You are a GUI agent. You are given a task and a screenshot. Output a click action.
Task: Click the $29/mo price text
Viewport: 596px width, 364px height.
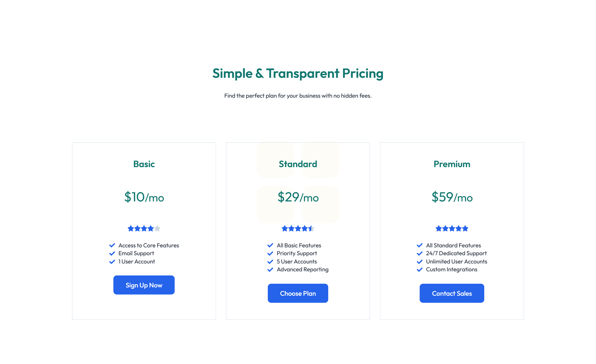(298, 197)
